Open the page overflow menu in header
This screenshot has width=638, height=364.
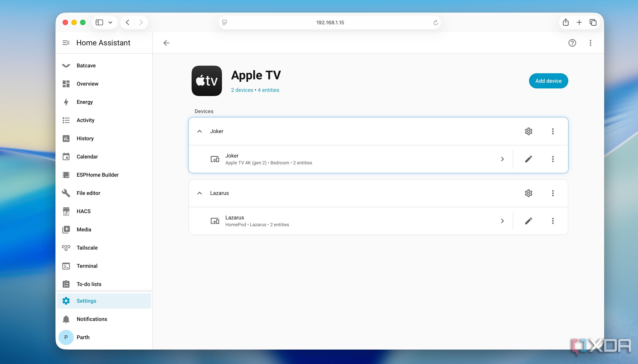591,43
